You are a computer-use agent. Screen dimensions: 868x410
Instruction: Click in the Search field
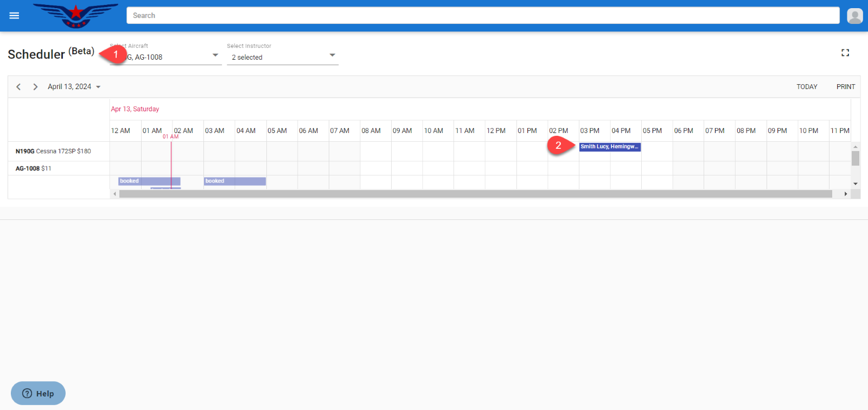(x=482, y=16)
